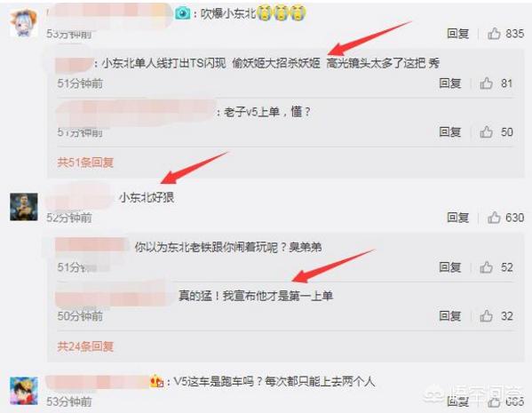Like the 第一上单 reply with 32 likes
The height and width of the screenshot is (413, 532).
tap(486, 315)
